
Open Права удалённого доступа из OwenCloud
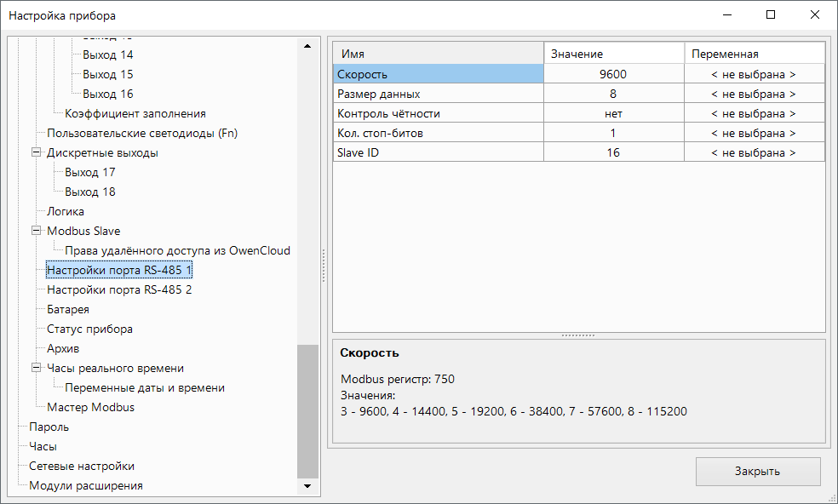click(177, 250)
